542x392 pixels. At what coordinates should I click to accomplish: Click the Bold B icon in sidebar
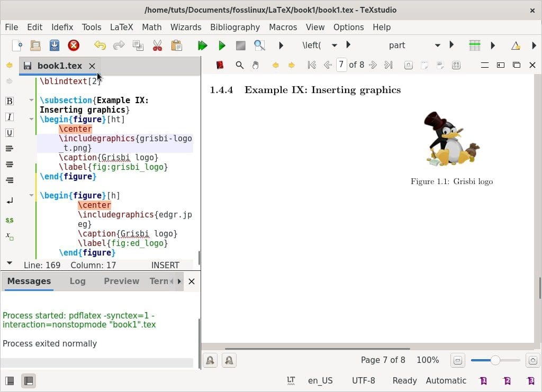[9, 101]
